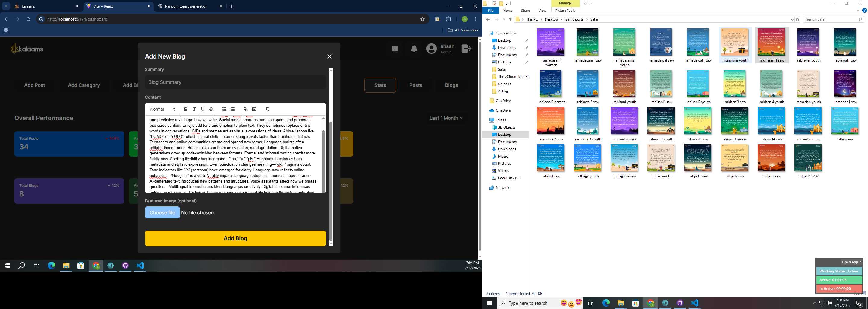Expand the Explorer ribbon chevron

pos(858,11)
